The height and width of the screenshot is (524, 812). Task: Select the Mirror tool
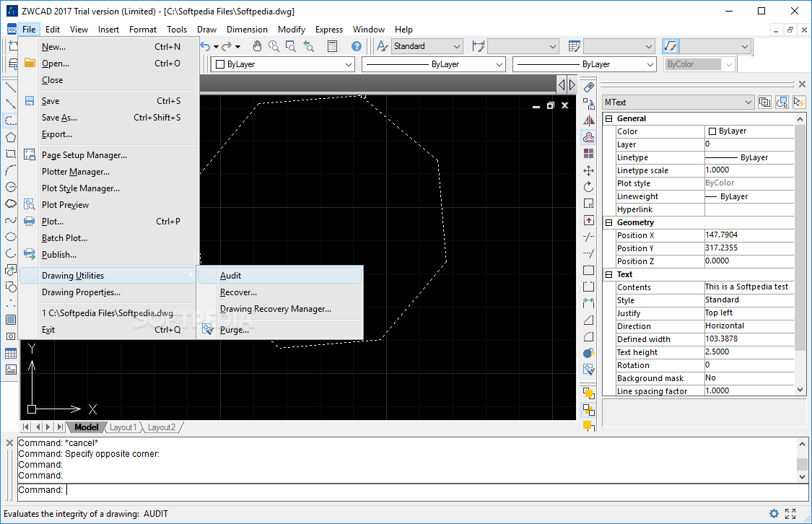click(x=589, y=120)
